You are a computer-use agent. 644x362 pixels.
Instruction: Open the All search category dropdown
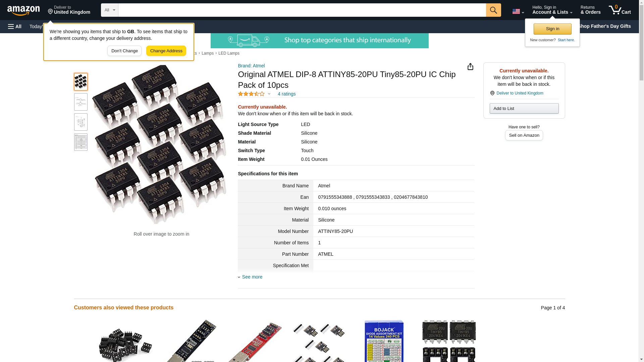pyautogui.click(x=110, y=10)
